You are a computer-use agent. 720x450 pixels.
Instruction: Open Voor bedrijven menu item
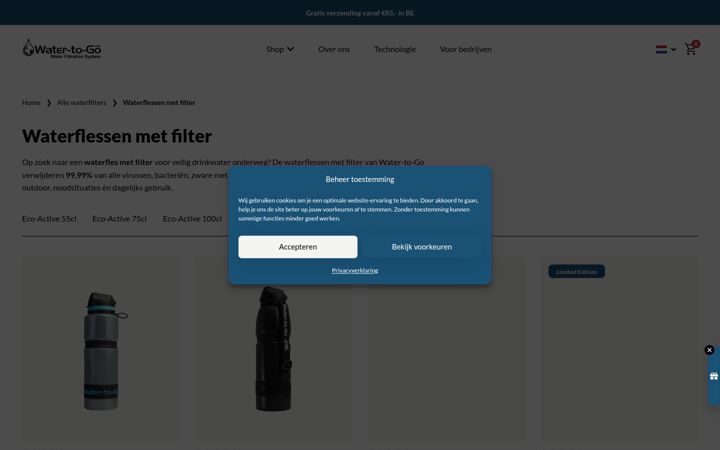click(x=466, y=49)
